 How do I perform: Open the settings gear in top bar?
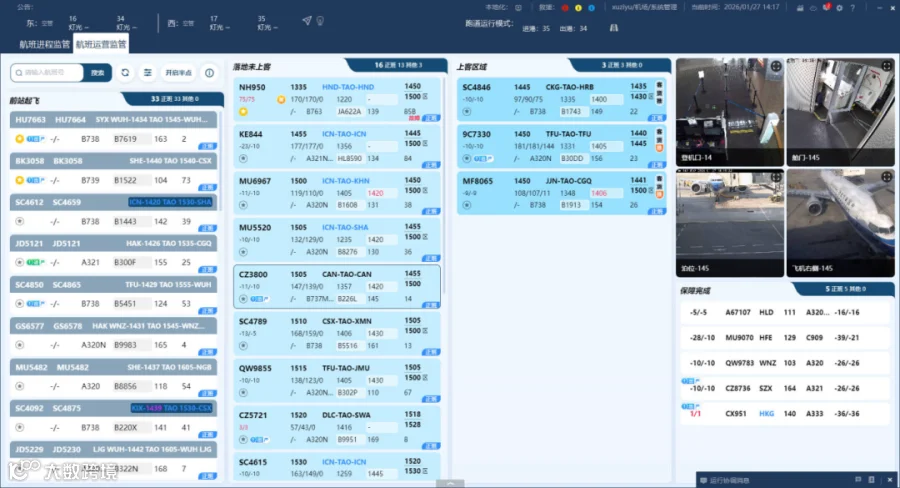(839, 7)
